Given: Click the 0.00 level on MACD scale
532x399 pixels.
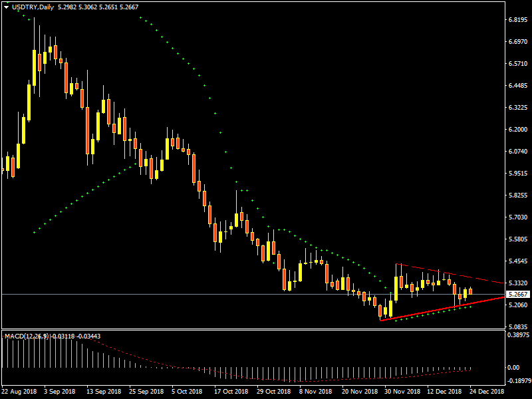Looking at the screenshot, I should 513,367.
